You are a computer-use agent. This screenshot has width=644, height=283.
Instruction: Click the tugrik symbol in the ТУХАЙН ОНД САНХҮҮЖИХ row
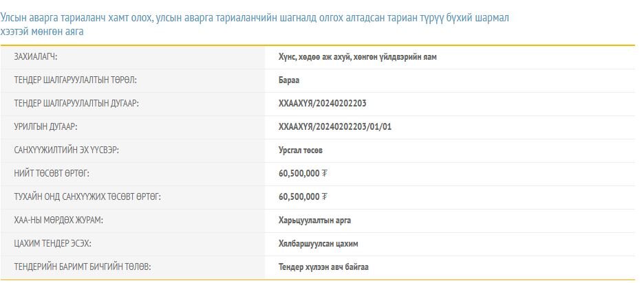(325, 196)
